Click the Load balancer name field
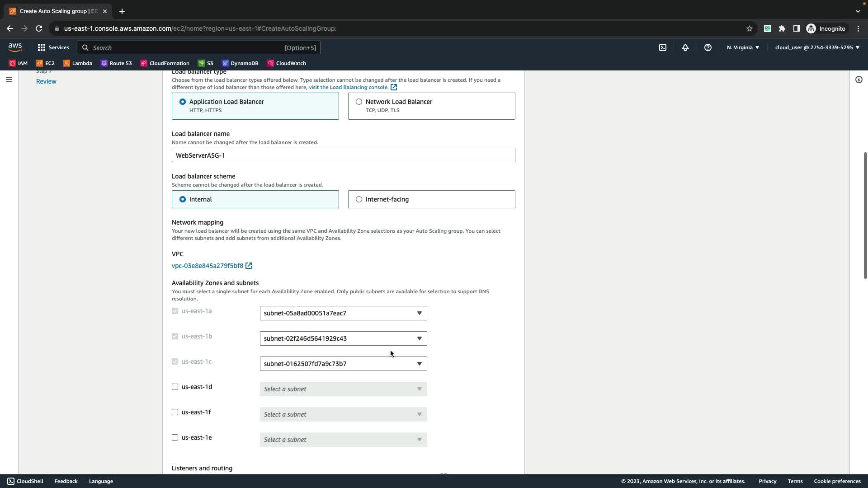This screenshot has width=868, height=488. pyautogui.click(x=343, y=155)
